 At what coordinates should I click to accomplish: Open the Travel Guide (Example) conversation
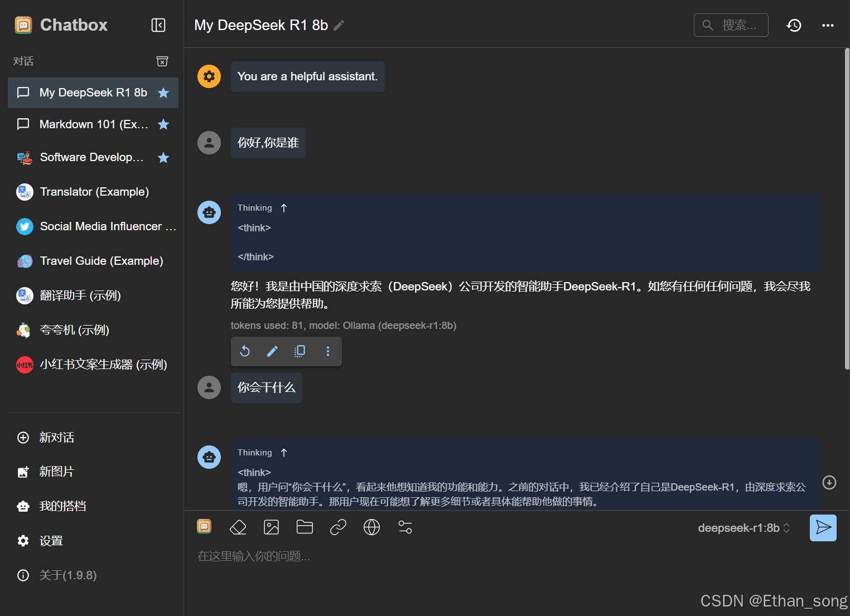tap(93, 261)
